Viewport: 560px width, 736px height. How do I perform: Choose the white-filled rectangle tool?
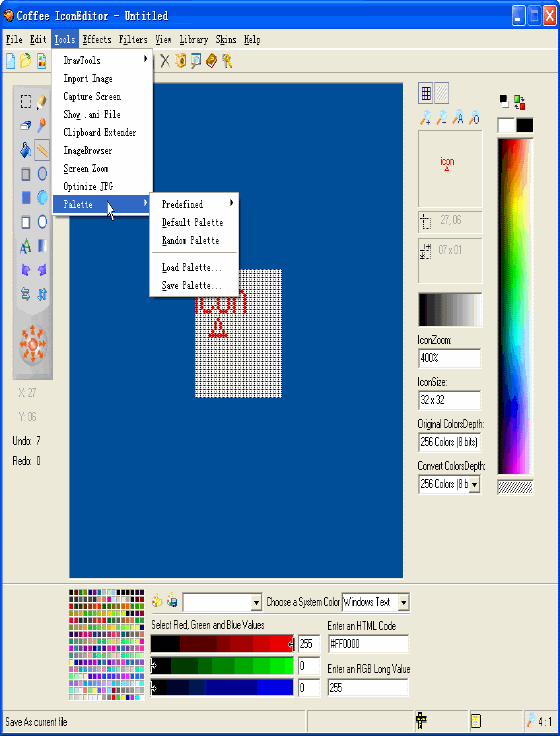(x=26, y=222)
